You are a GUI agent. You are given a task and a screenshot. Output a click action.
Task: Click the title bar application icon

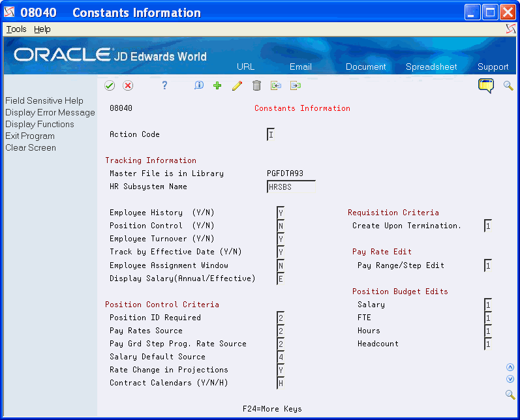10,12
